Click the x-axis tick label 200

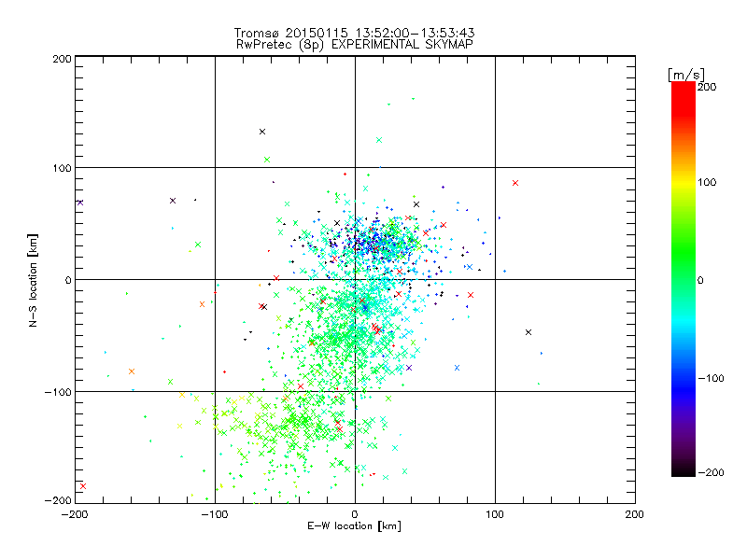[635, 514]
